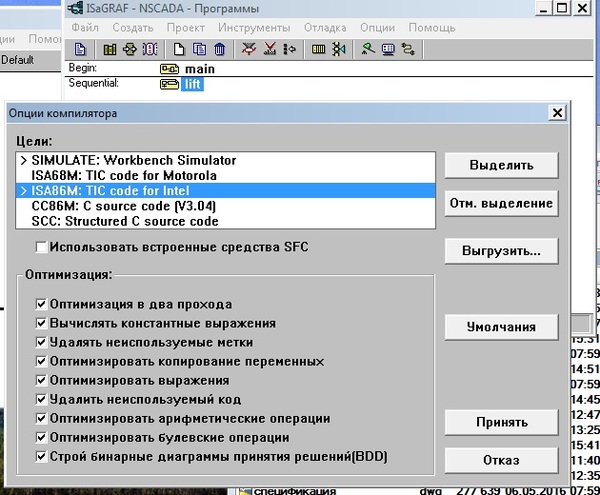Click the blank page new program icon
The image size is (600, 495).
[178, 48]
